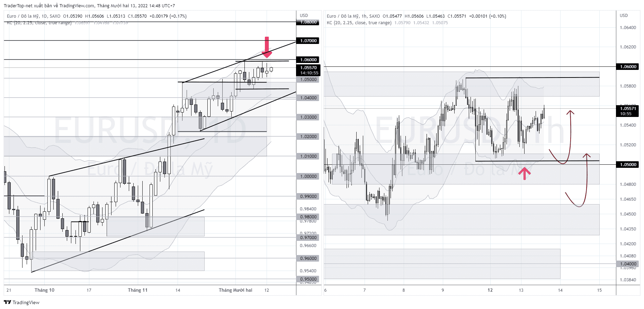Click the USD currency label on the daily chart
The image size is (644, 309).
pyautogui.click(x=304, y=16)
